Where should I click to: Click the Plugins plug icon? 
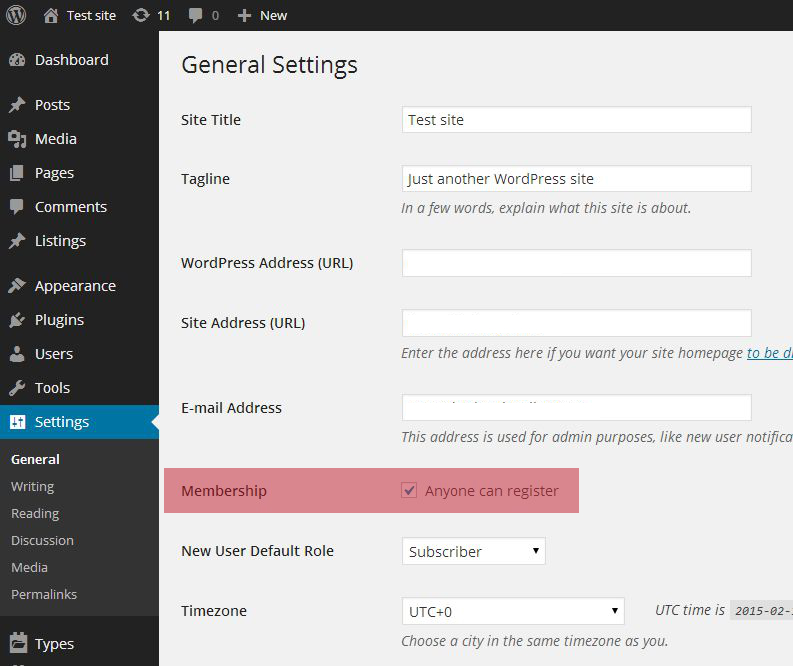pos(17,320)
